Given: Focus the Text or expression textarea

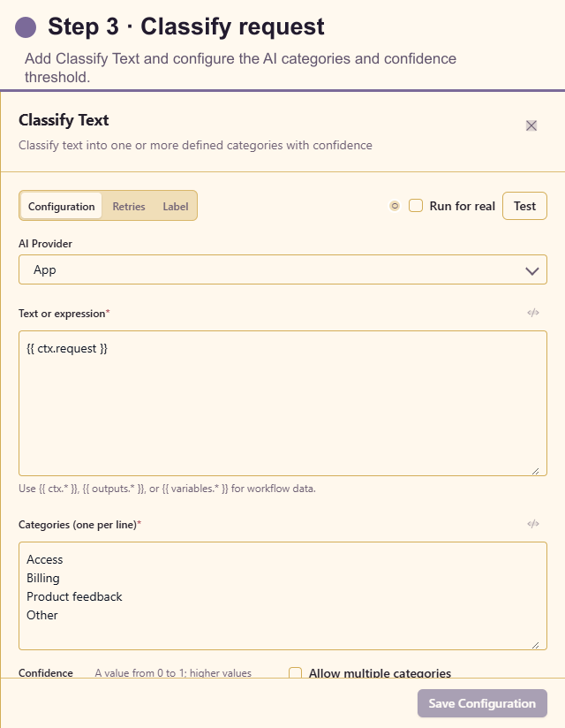Looking at the screenshot, I should [x=282, y=404].
